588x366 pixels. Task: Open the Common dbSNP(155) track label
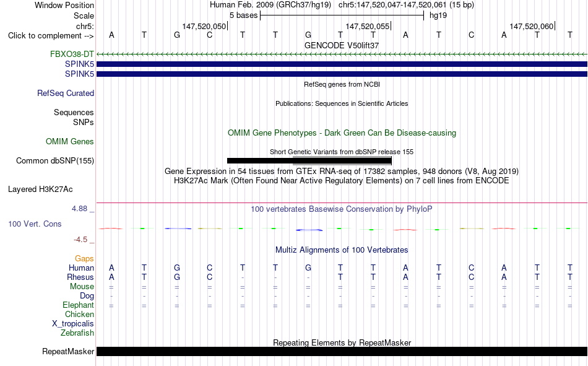tap(55, 160)
